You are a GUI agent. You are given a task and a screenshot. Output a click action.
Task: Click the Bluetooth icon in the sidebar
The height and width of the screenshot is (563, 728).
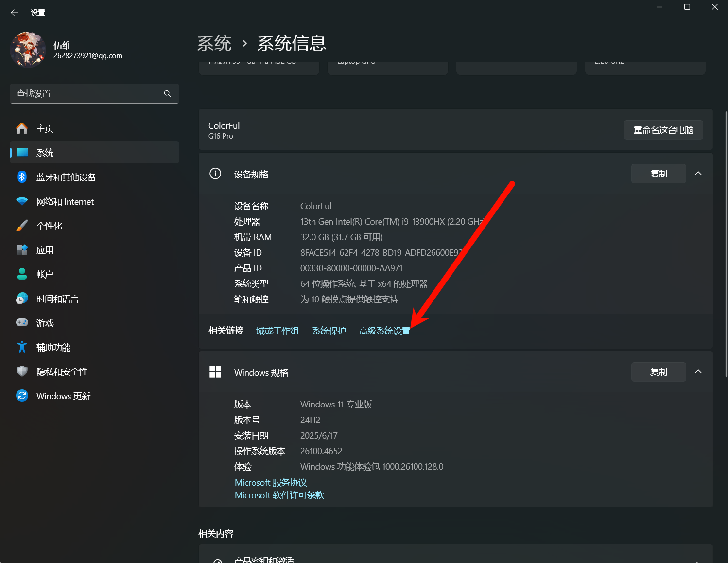tap(22, 177)
